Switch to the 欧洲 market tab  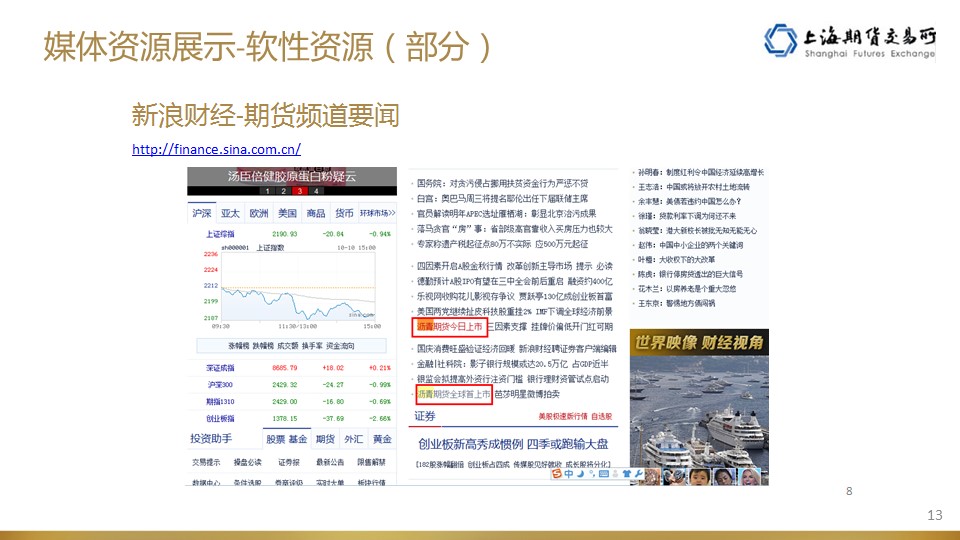(259, 213)
